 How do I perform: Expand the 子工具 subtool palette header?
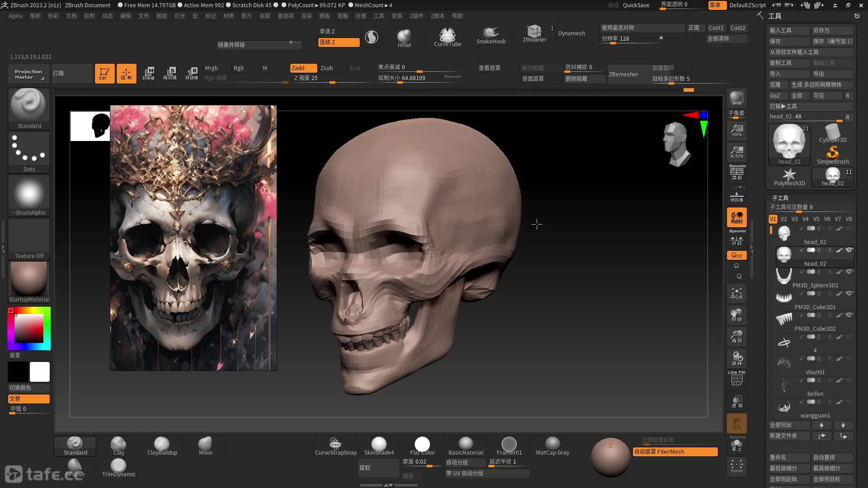coord(780,198)
